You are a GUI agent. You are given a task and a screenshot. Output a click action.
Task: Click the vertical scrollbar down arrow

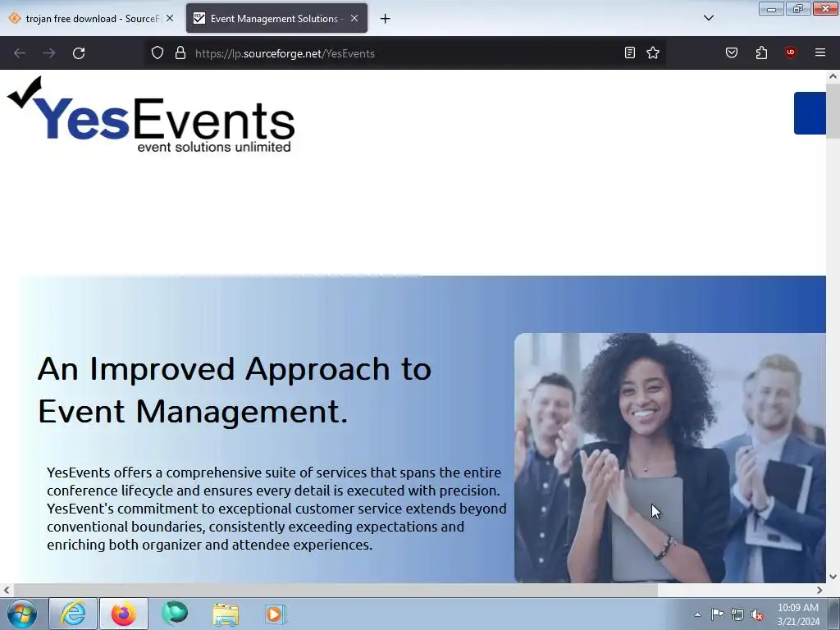pyautogui.click(x=833, y=577)
